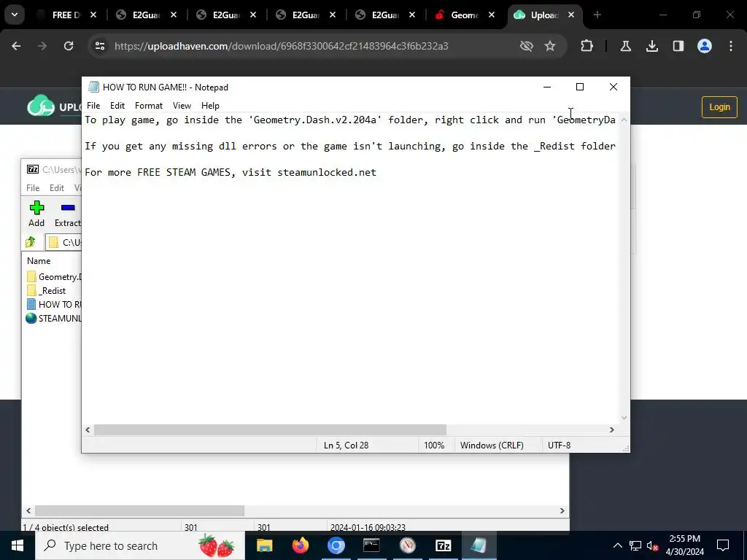Open the Notepad Help menu
Viewport: 747px width, 560px height.
[210, 106]
